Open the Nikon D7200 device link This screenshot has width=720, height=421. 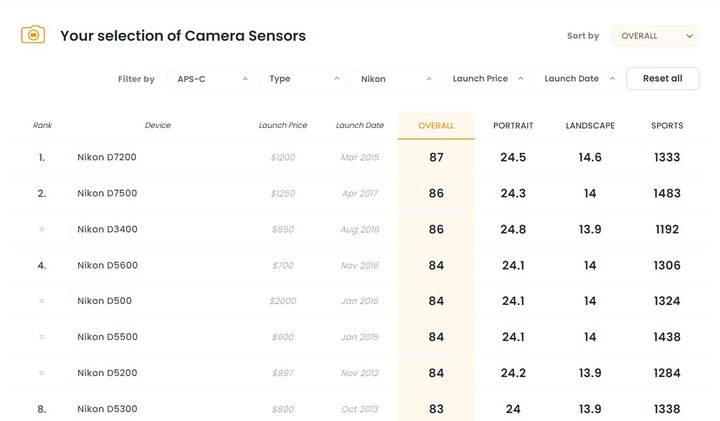tap(107, 157)
